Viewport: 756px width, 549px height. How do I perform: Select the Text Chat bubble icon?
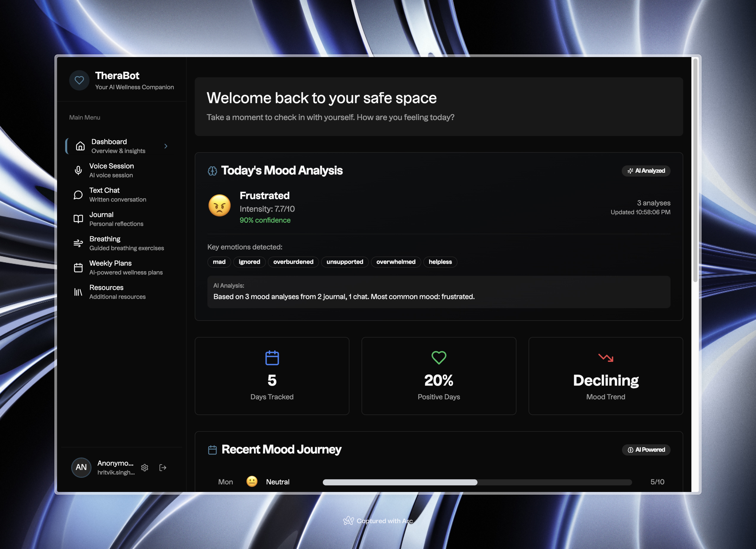(78, 195)
